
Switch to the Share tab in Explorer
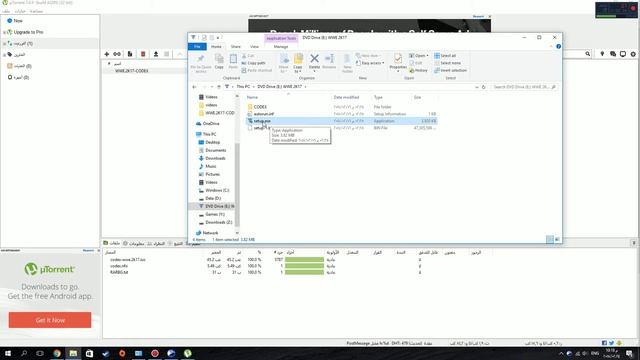(x=236, y=47)
